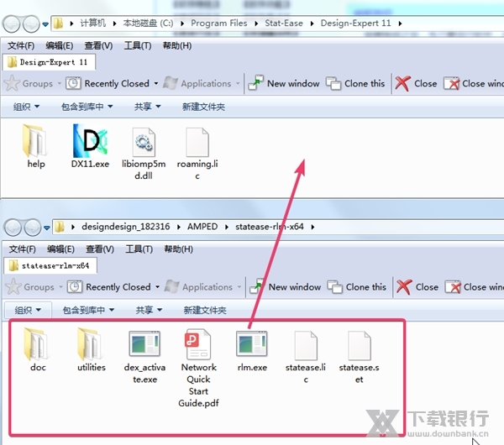
Task: Click Clone this in statease-rlm-x64 toolbar
Action: [x=357, y=287]
